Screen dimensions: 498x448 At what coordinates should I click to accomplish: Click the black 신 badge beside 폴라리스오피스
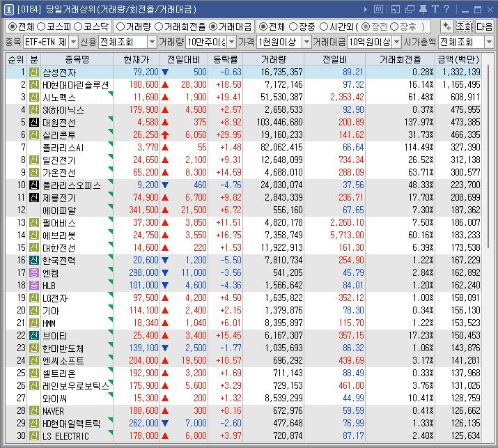(x=34, y=185)
